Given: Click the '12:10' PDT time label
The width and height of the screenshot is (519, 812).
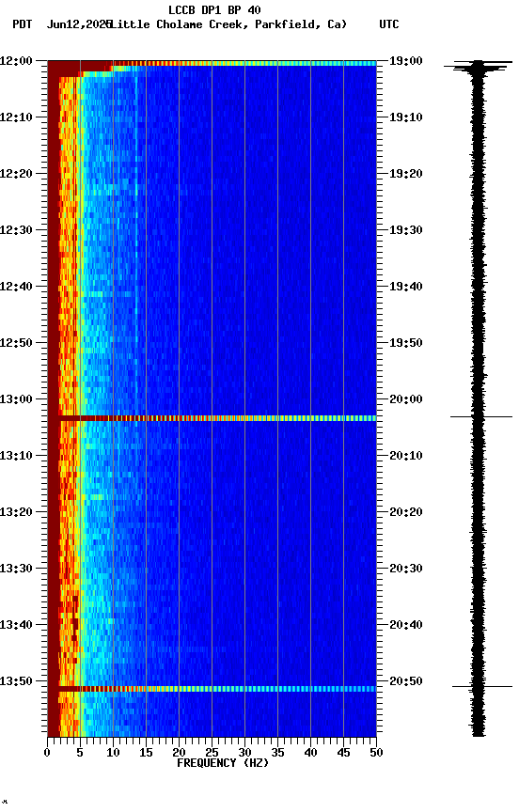Looking at the screenshot, I should pyautogui.click(x=16, y=117).
